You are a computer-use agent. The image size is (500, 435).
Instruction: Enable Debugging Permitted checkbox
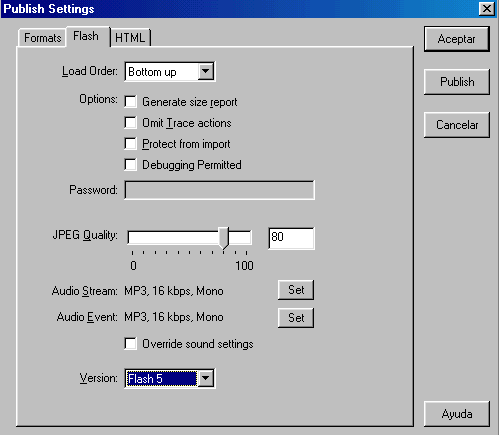130,164
